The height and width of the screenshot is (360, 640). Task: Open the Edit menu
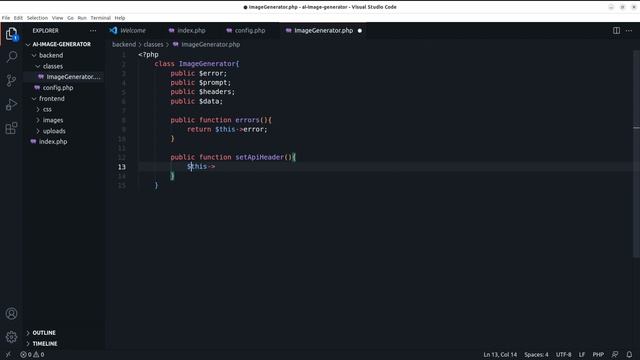[x=18, y=18]
